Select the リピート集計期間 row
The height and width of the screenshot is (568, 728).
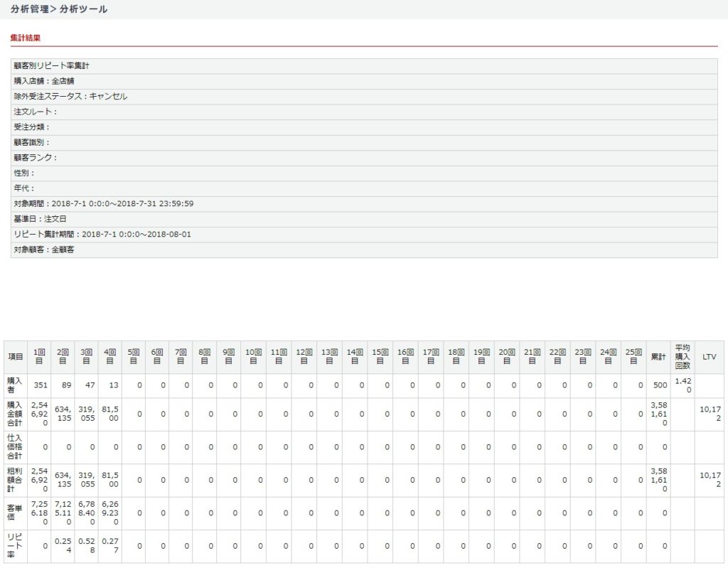[x=364, y=235]
